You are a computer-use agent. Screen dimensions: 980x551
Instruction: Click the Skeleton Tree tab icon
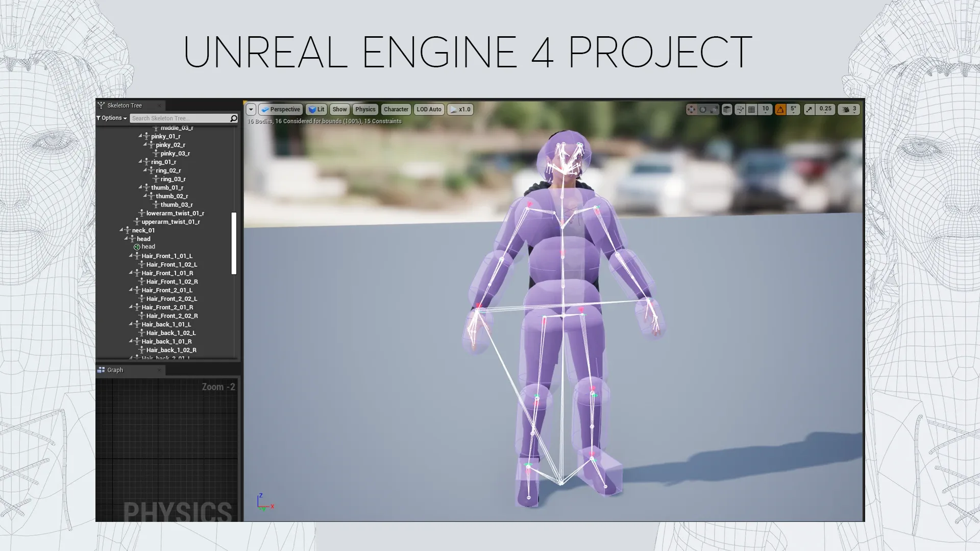tap(101, 105)
